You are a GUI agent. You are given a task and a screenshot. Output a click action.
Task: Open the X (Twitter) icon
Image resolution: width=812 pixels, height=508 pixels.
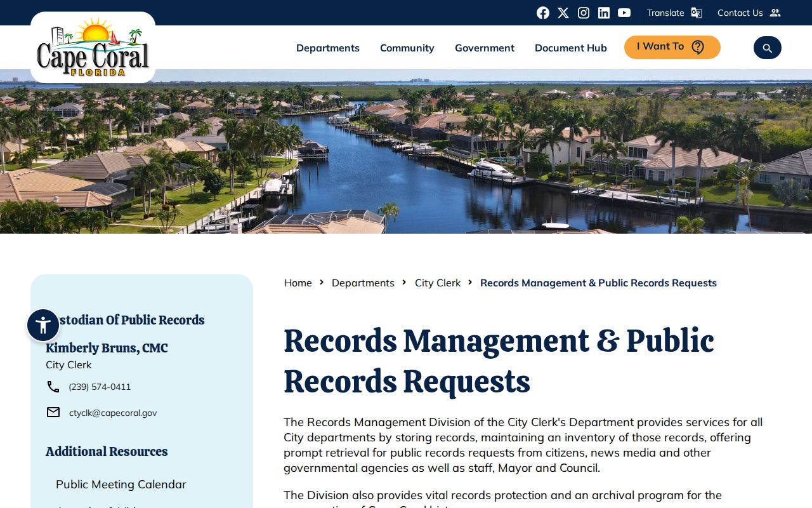563,13
